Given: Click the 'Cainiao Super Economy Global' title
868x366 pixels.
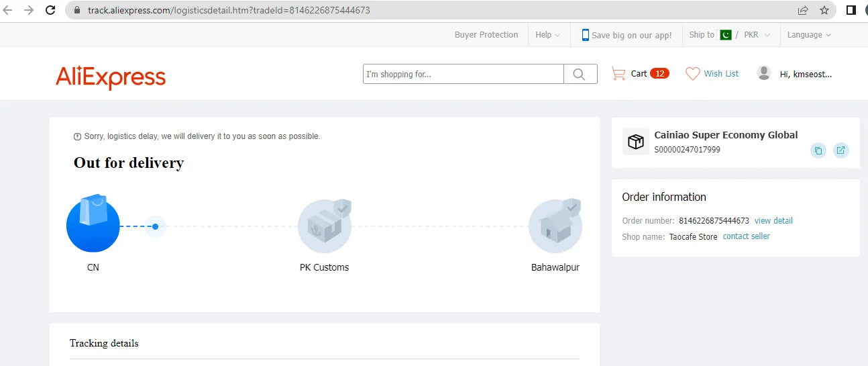Looking at the screenshot, I should tap(726, 135).
